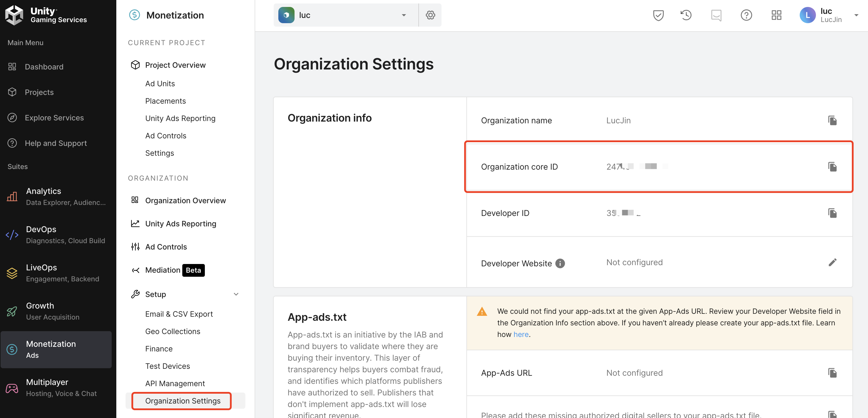This screenshot has height=418, width=868.
Task: Open the Analytics suite
Action: [x=56, y=197]
